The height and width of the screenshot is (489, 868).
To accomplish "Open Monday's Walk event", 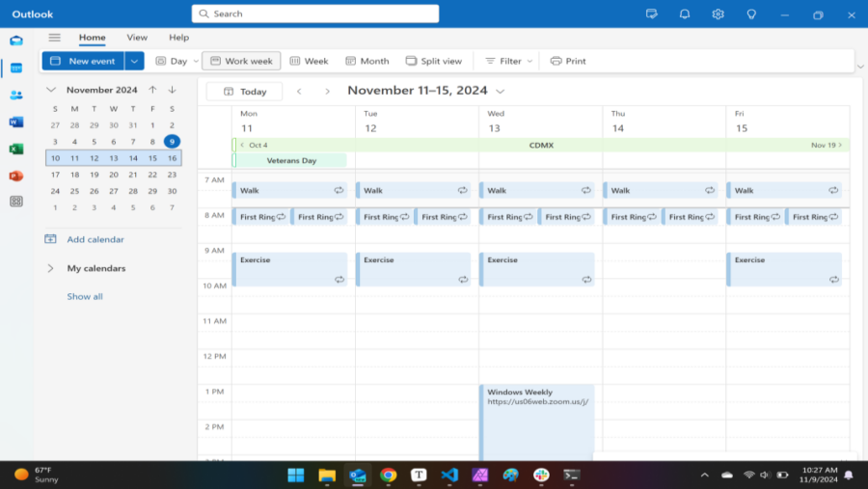I will pyautogui.click(x=290, y=191).
